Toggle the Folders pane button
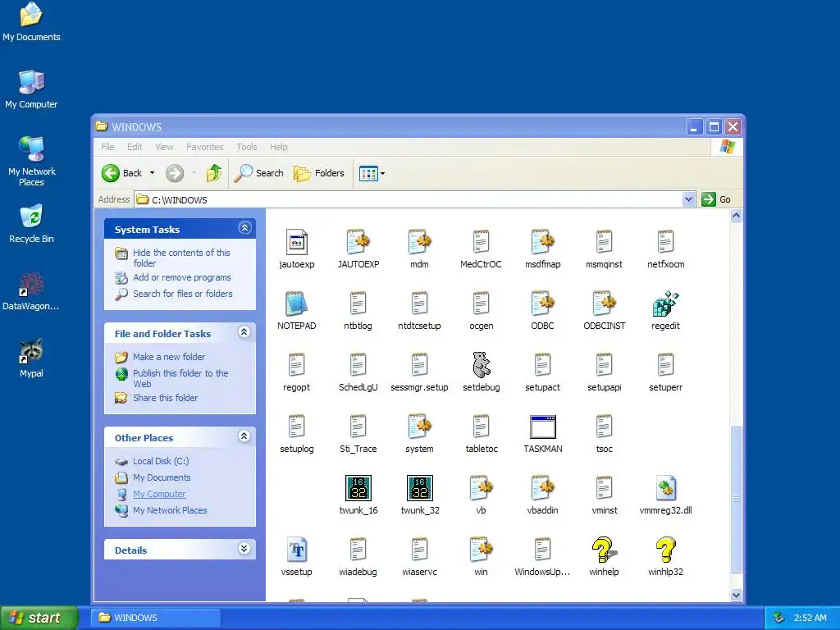This screenshot has width=840, height=630. [x=319, y=173]
